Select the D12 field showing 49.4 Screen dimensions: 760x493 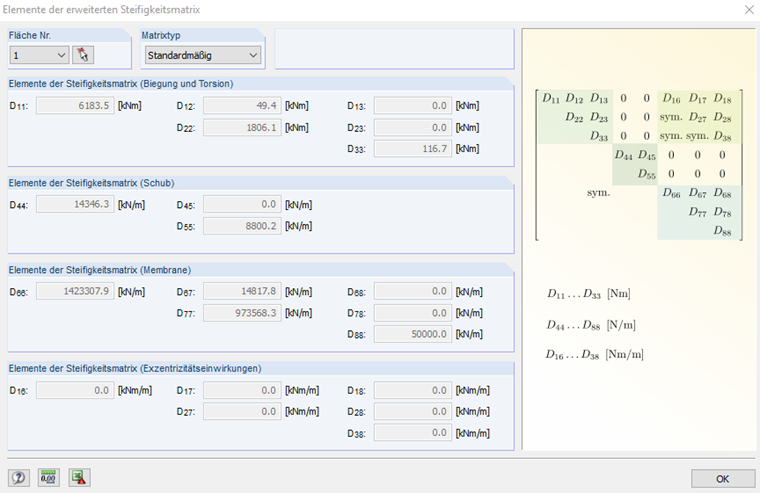(x=242, y=105)
